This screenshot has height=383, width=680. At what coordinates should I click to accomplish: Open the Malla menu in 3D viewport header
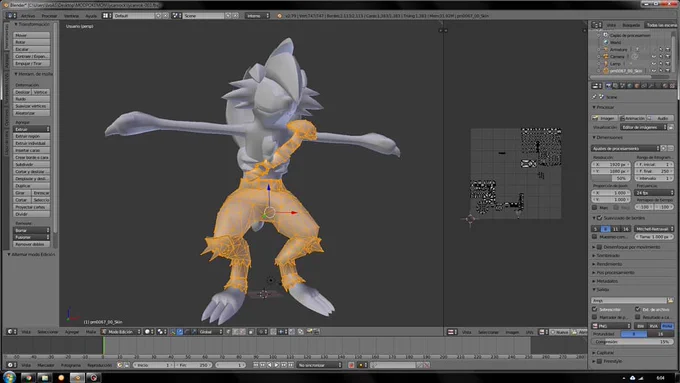(x=91, y=332)
